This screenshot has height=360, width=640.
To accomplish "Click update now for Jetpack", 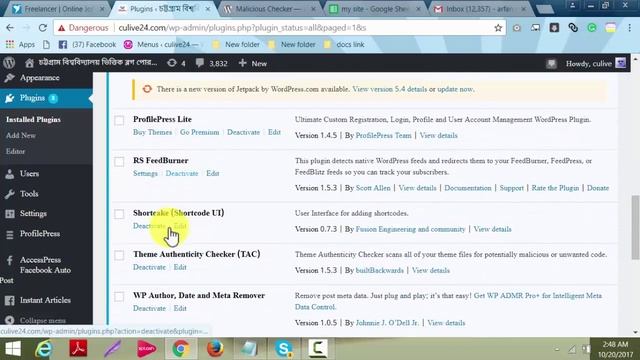I will (455, 89).
